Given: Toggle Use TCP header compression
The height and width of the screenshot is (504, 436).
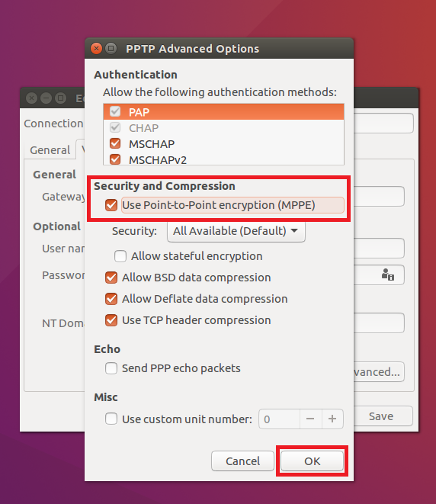Looking at the screenshot, I should click(111, 320).
